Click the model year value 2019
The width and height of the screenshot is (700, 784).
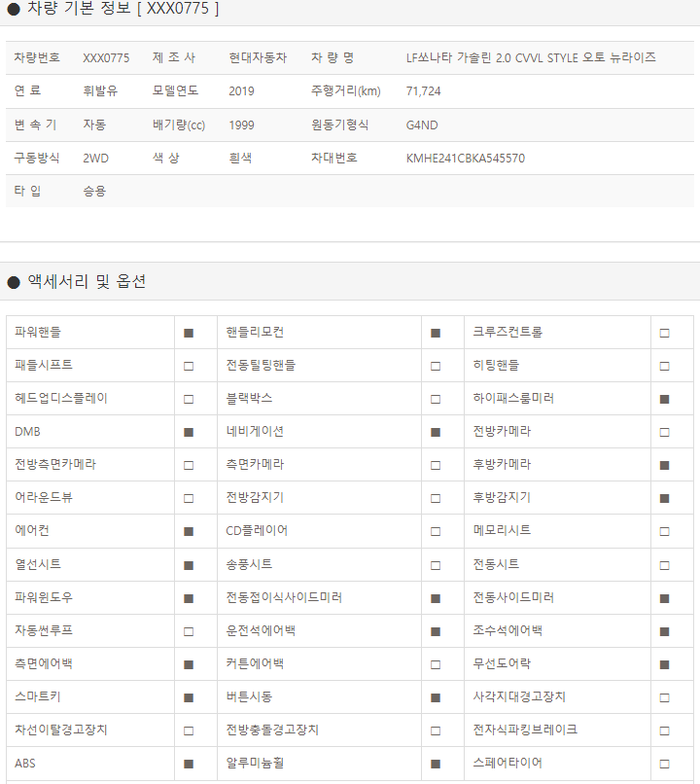coord(241,91)
